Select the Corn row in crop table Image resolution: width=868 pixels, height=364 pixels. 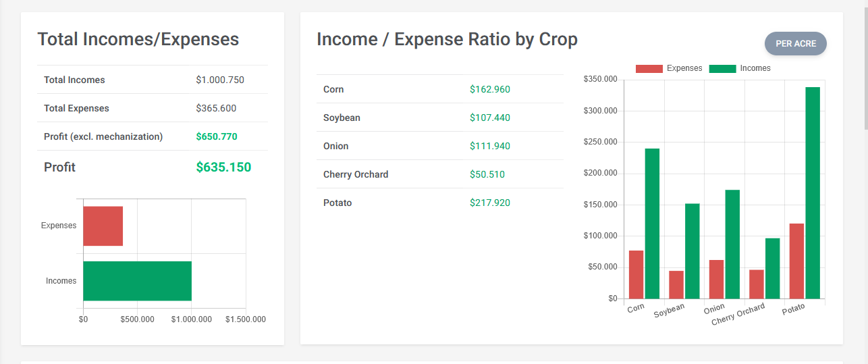[439, 89]
